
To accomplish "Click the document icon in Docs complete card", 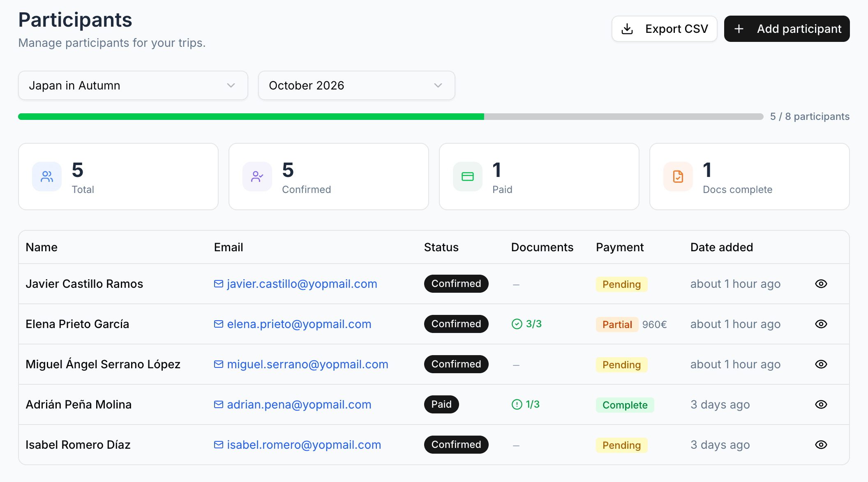I will [x=678, y=176].
